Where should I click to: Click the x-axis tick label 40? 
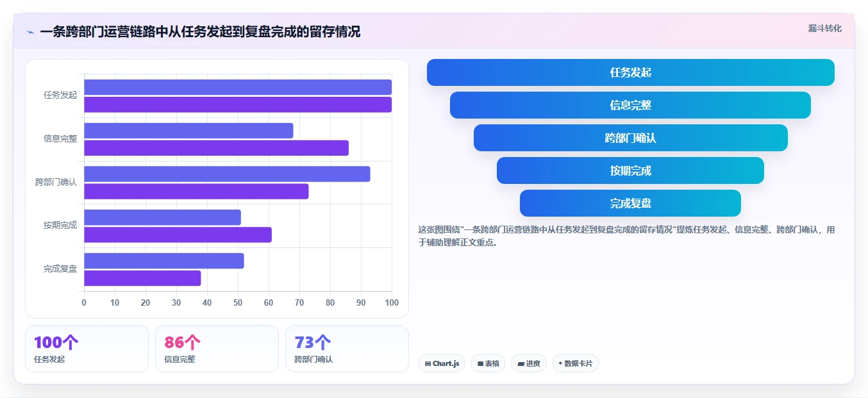(207, 303)
